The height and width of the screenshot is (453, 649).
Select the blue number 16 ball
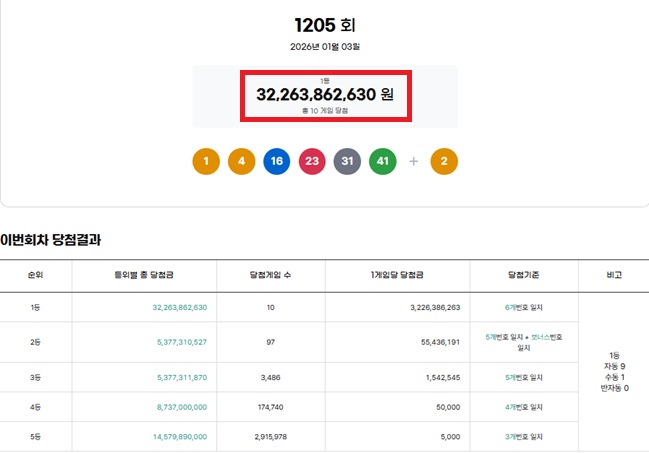tap(277, 160)
